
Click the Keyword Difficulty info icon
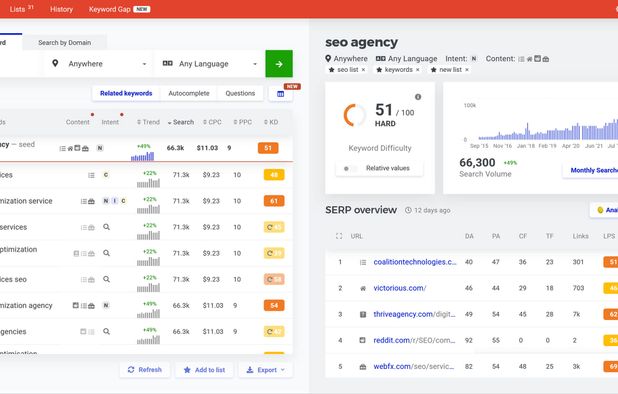click(x=418, y=97)
